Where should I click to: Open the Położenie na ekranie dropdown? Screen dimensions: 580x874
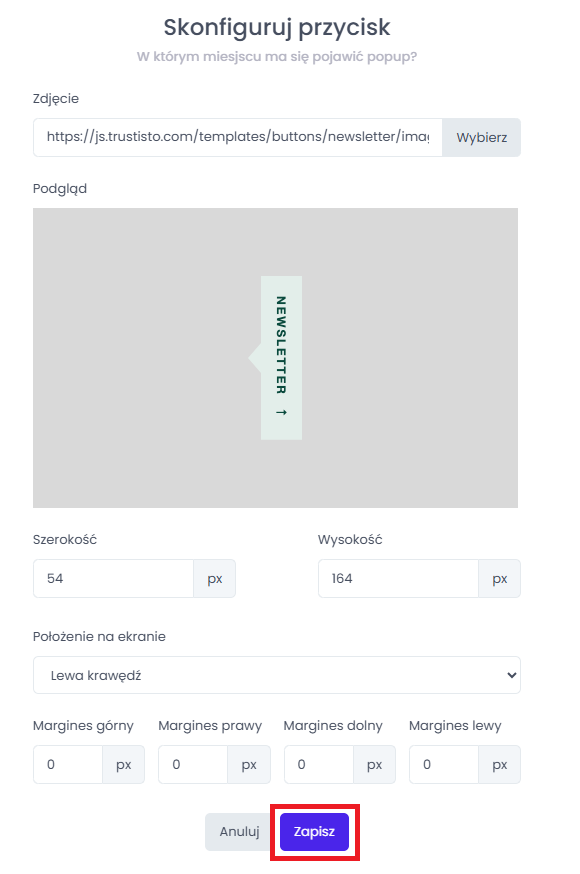(277, 675)
